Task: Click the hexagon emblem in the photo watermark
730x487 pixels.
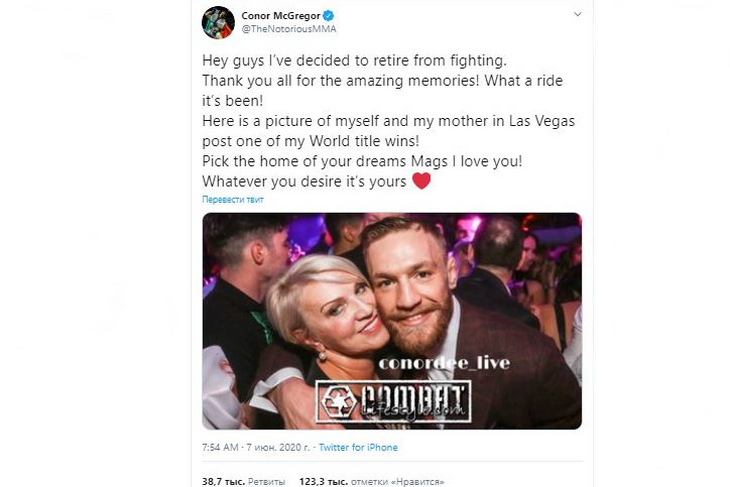Action: (337, 400)
